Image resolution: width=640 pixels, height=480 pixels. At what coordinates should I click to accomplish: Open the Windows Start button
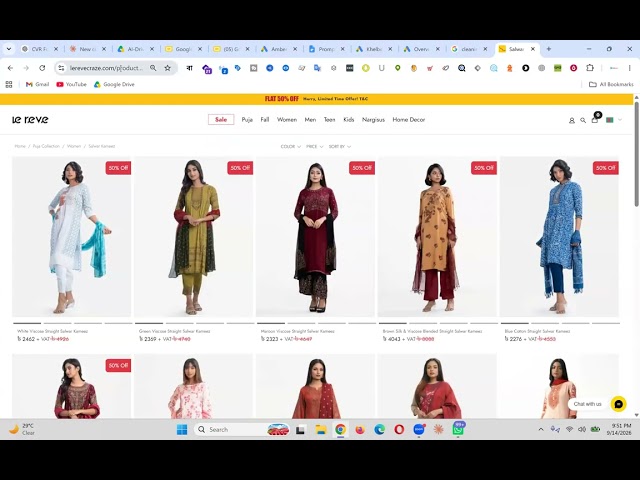[x=182, y=429]
